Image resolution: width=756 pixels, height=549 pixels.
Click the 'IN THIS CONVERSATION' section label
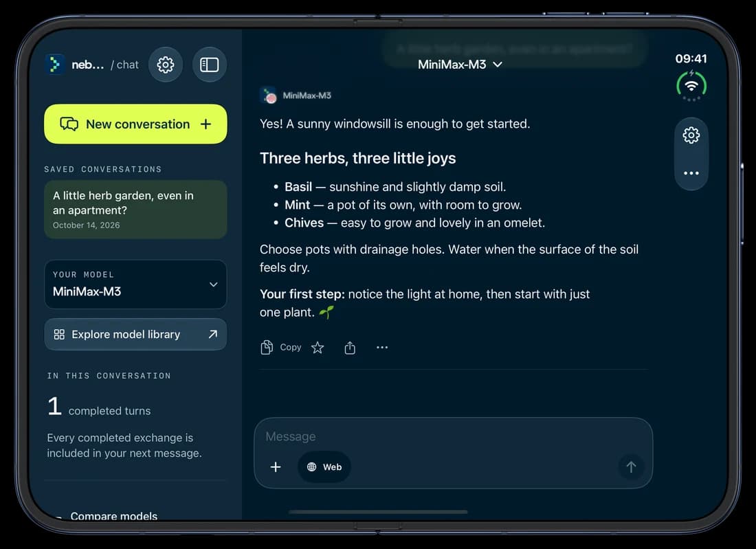109,375
